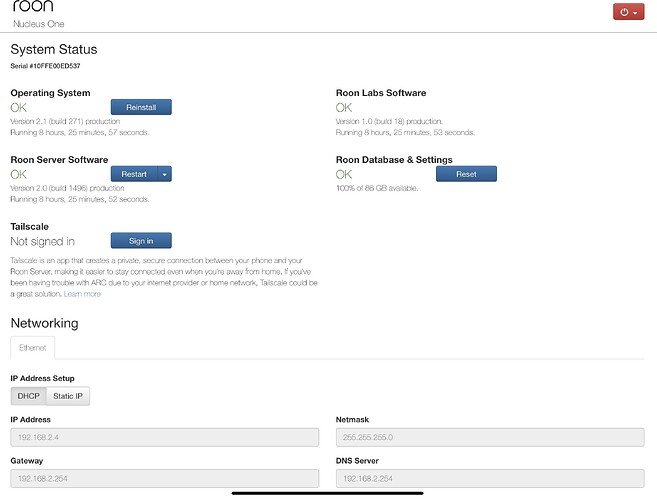Click the Nucleus One device name
Screen dimensions: 657x499
click(39, 24)
